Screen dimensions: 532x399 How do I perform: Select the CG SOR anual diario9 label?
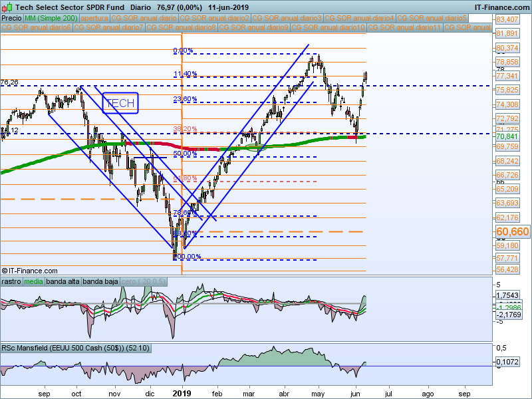(254, 27)
